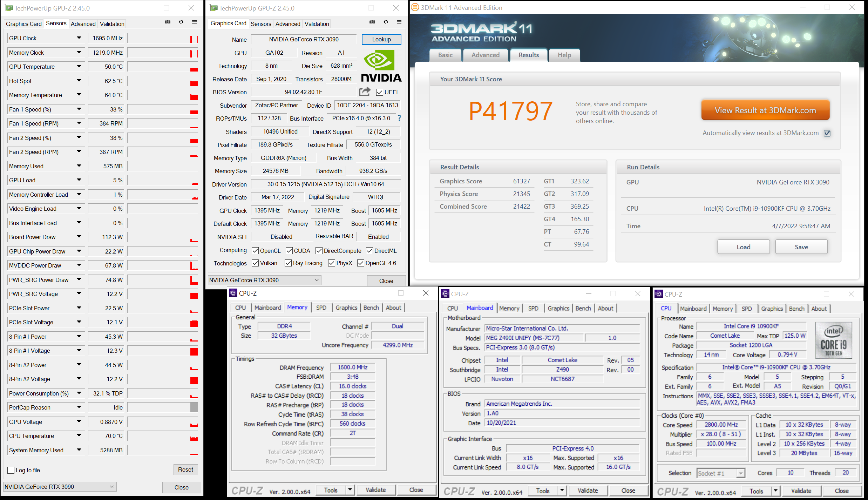Click the Intel Core i9 badge in CPU-Z

(834, 340)
